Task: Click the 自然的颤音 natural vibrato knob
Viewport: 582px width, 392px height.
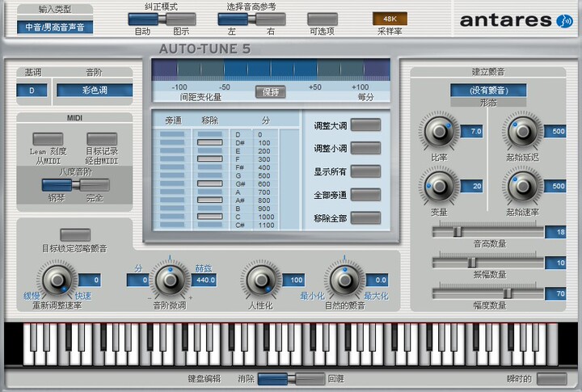Action: tap(344, 280)
